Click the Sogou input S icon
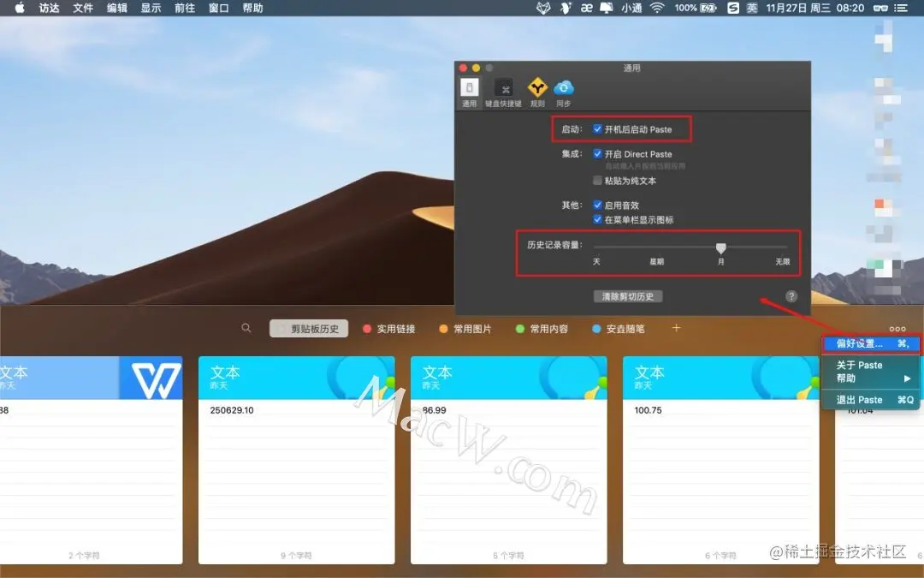The height and width of the screenshot is (578, 924). (x=733, y=8)
